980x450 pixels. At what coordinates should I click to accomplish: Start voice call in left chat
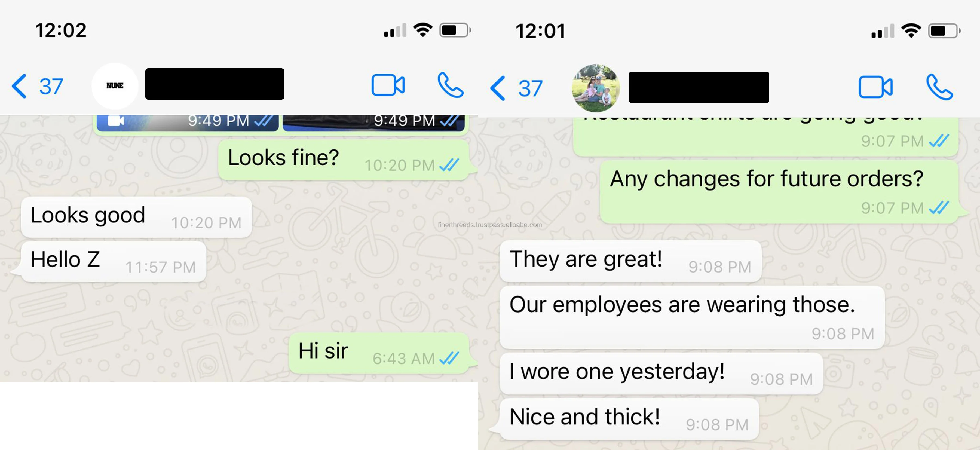pyautogui.click(x=451, y=85)
